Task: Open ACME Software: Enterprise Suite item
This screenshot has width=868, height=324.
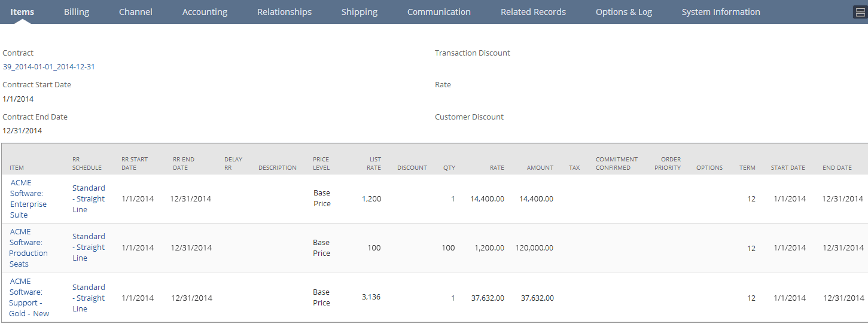Action: pos(28,198)
